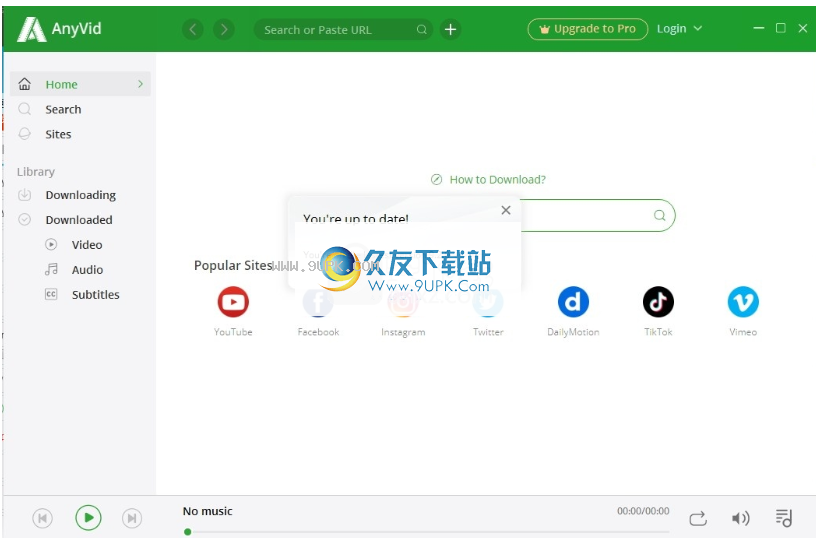Start playback with the play button

pyautogui.click(x=88, y=518)
